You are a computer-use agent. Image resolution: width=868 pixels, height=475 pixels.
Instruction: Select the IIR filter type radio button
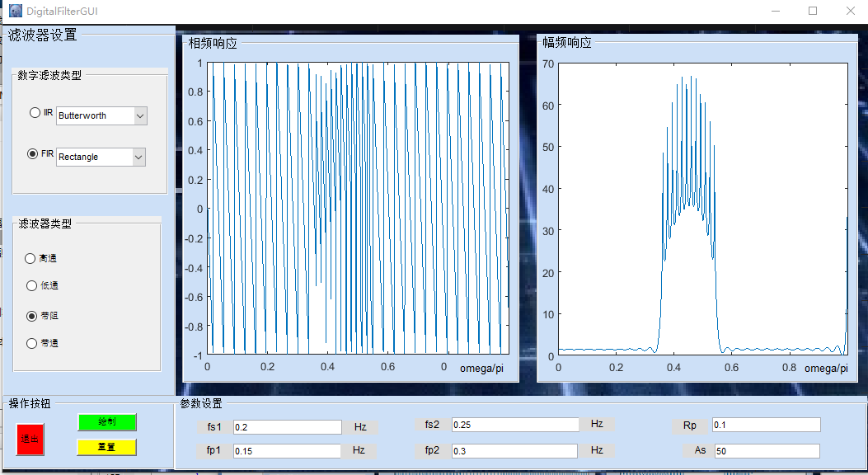[35, 112]
